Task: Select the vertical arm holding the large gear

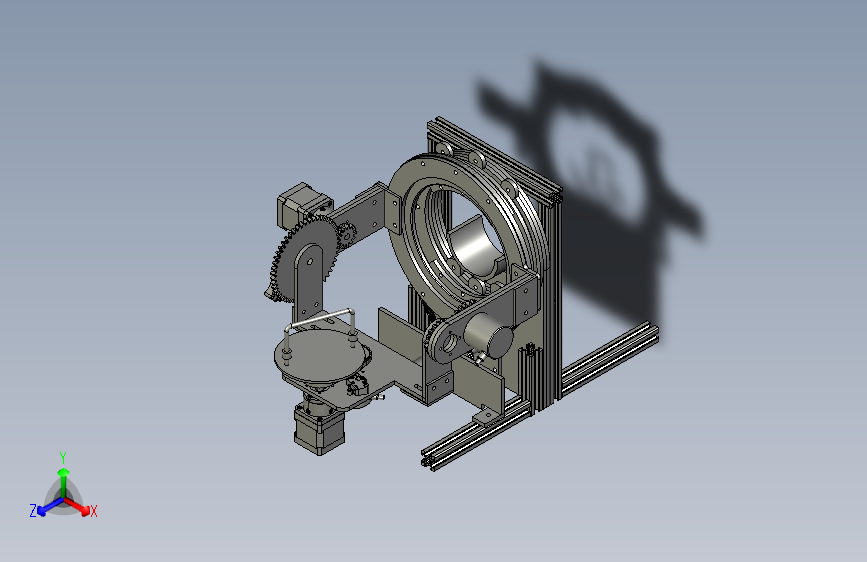Action: (x=307, y=288)
